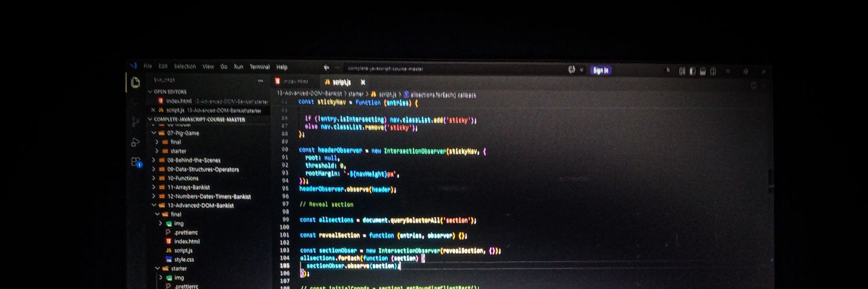Screen dimensions: 868x289
Task: Open the View menu
Action: coord(208,66)
